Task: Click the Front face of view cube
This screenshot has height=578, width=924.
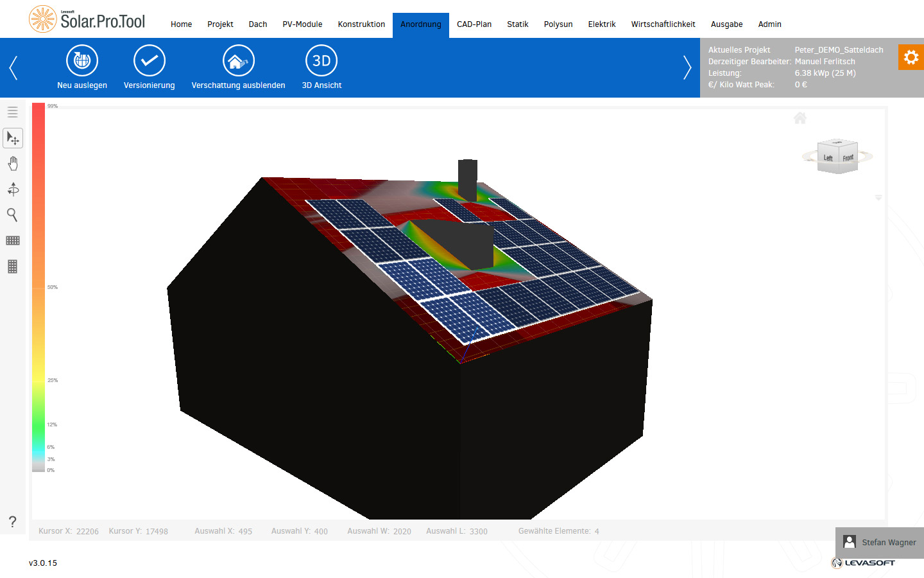Action: tap(848, 158)
